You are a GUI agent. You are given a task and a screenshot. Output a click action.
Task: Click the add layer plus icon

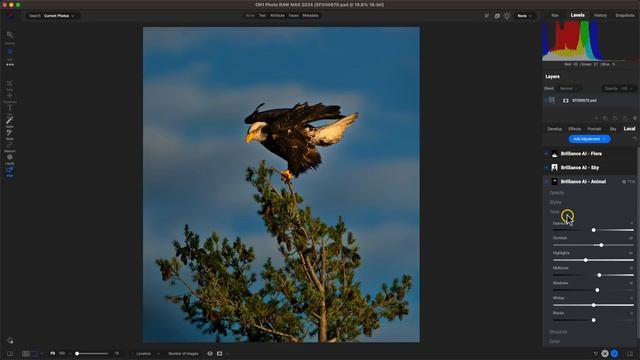(596, 118)
